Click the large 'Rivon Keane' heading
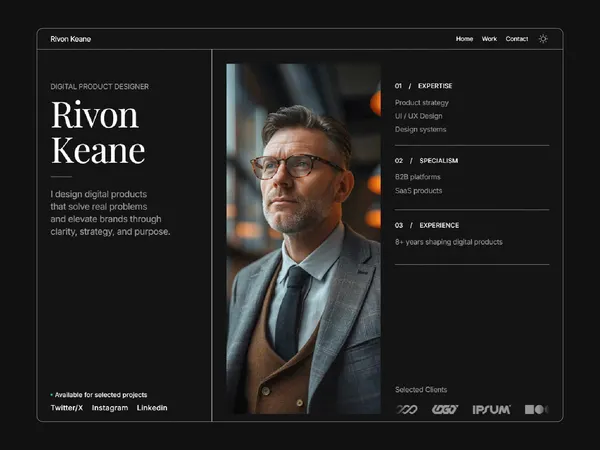This screenshot has height=450, width=600. [x=98, y=132]
